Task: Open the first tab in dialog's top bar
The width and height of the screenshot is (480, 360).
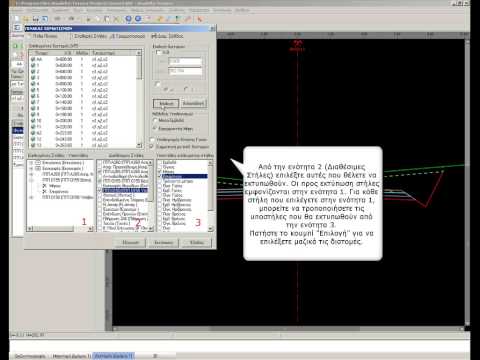Action: pos(43,36)
